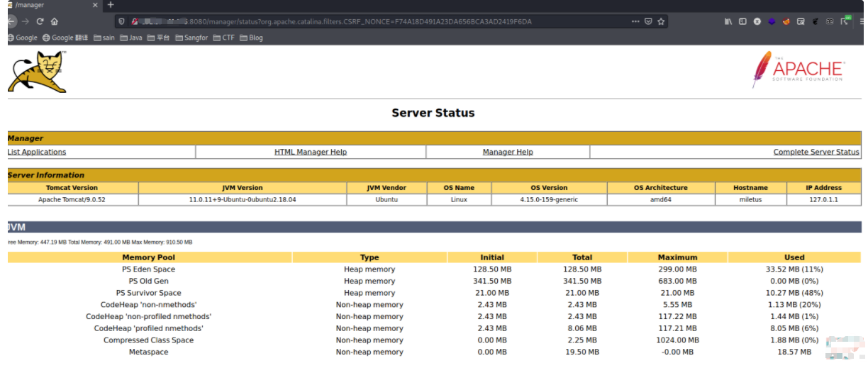
Task: Click the round X extension icon
Action: tap(757, 21)
